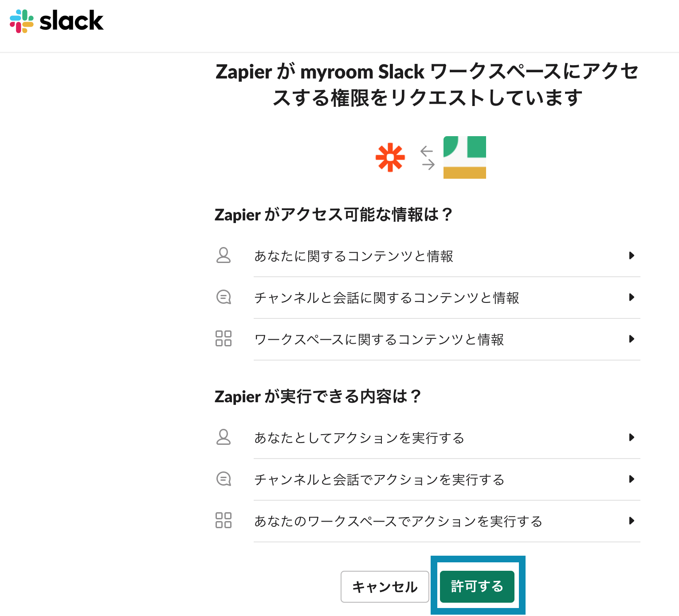The image size is (679, 616).
Task: Open the チャンネルと会話でアクションを実行する row text
Action: (x=379, y=480)
